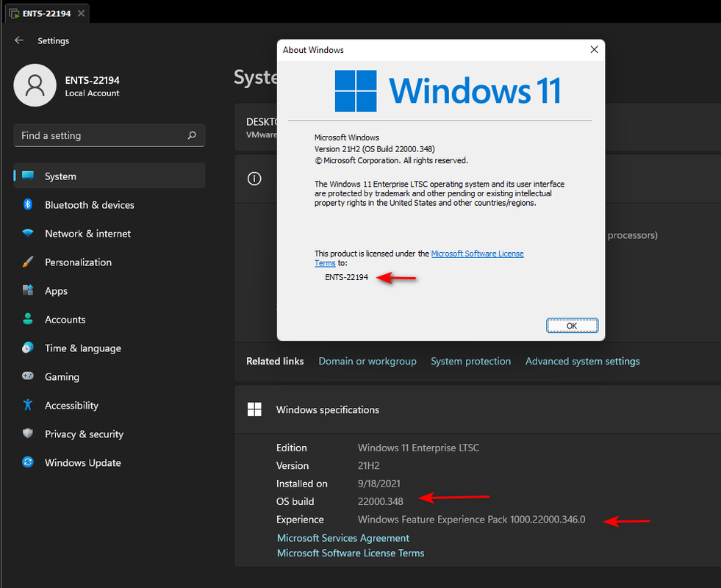721x588 pixels.
Task: Open Personalization settings
Action: click(110, 262)
